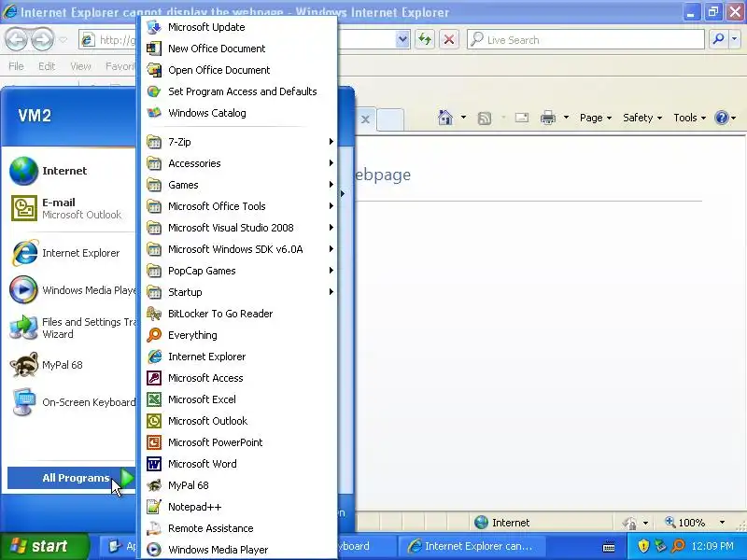Click in the Live Search box
747x560 pixels.
pyautogui.click(x=585, y=39)
